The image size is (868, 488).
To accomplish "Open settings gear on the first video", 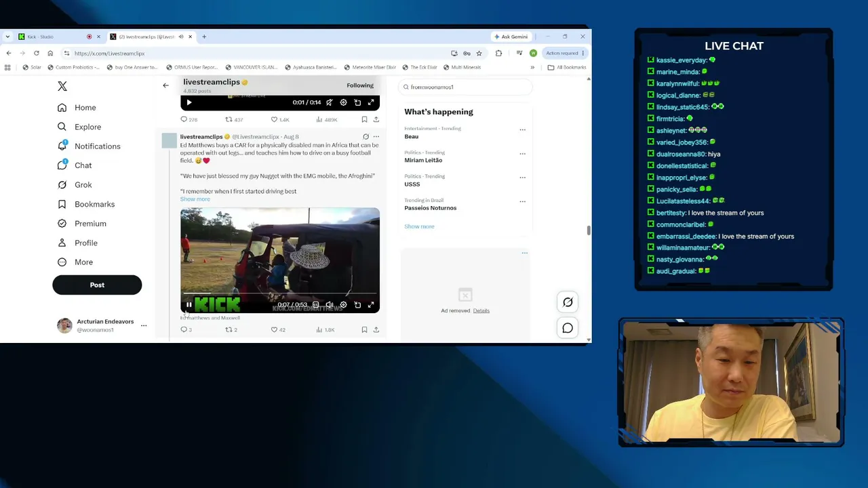I will click(343, 103).
